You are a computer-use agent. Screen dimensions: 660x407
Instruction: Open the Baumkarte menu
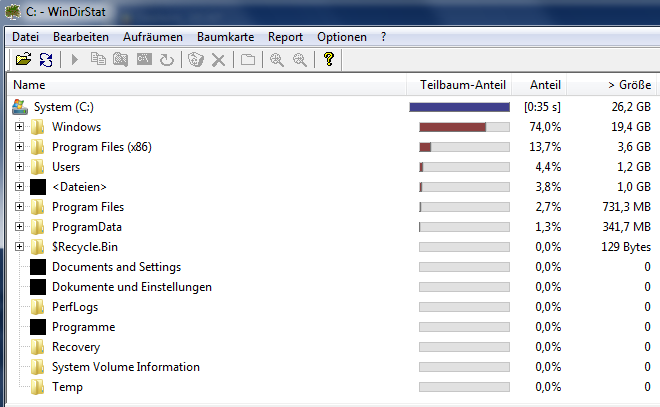226,37
